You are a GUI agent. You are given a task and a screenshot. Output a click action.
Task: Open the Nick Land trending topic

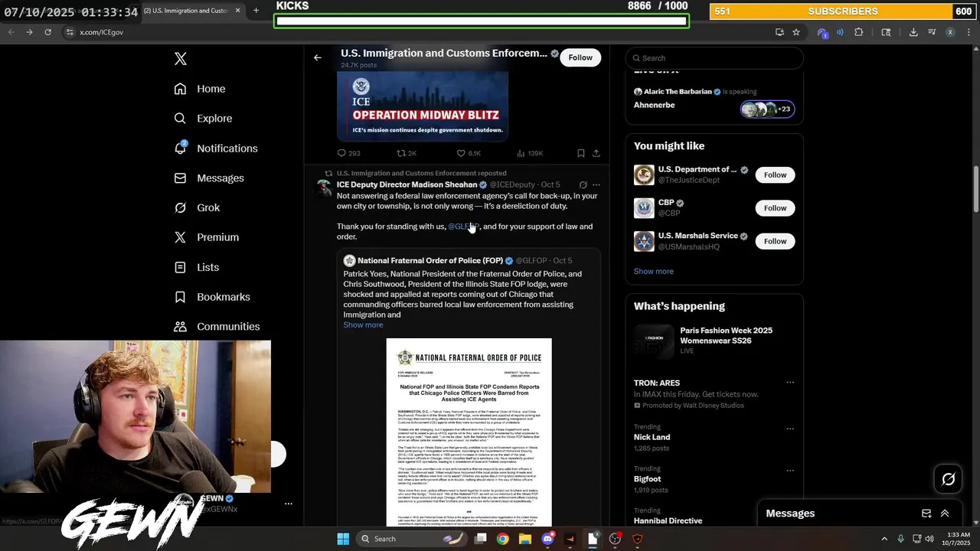tap(652, 437)
